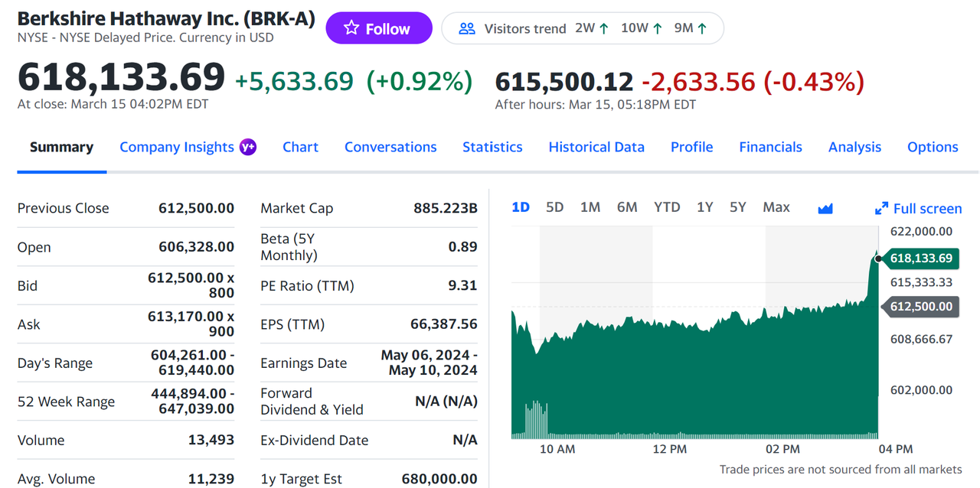Click the 52 Week Range value
Screen dimensions: 980x488
coord(192,401)
